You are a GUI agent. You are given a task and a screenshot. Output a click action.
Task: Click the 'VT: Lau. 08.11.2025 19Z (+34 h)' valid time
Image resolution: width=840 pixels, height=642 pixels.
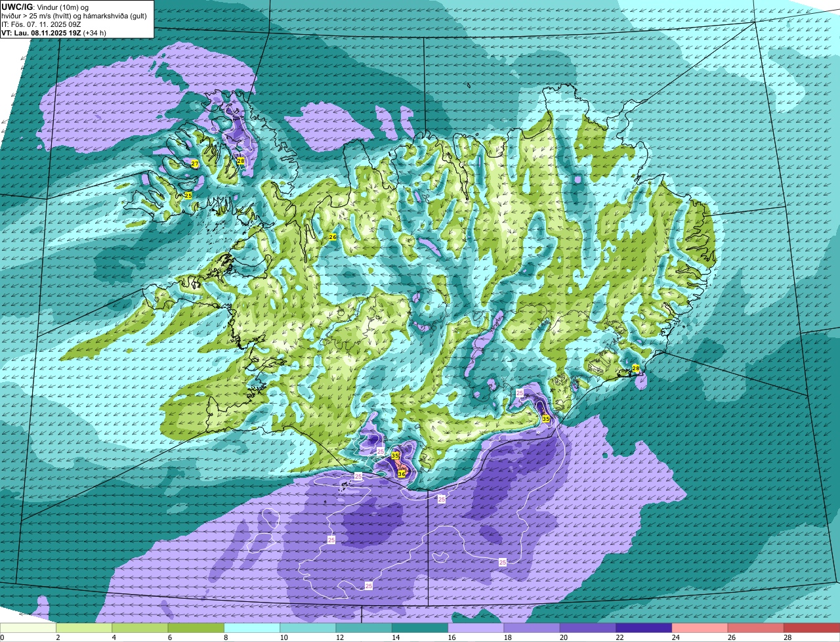[54, 33]
